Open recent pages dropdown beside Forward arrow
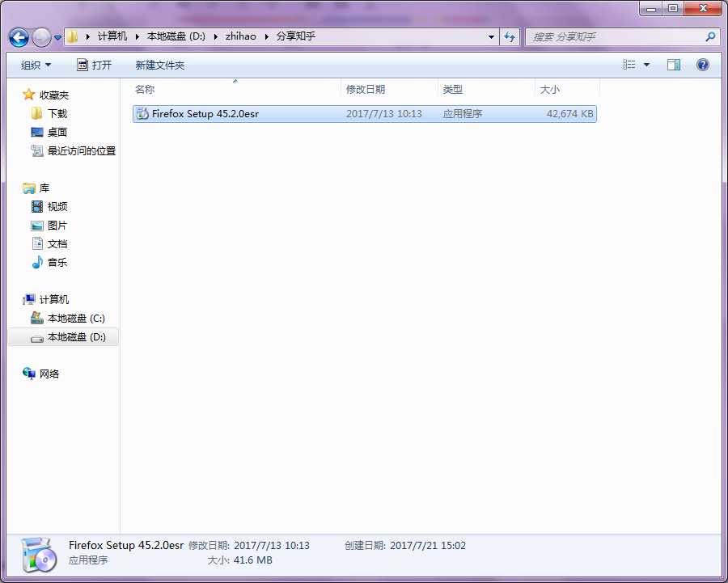 point(57,37)
